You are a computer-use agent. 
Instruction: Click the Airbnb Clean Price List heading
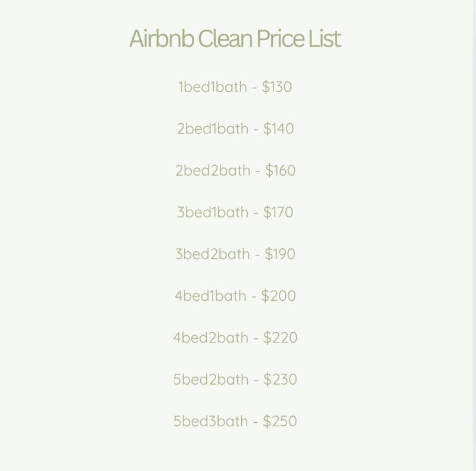(x=235, y=39)
